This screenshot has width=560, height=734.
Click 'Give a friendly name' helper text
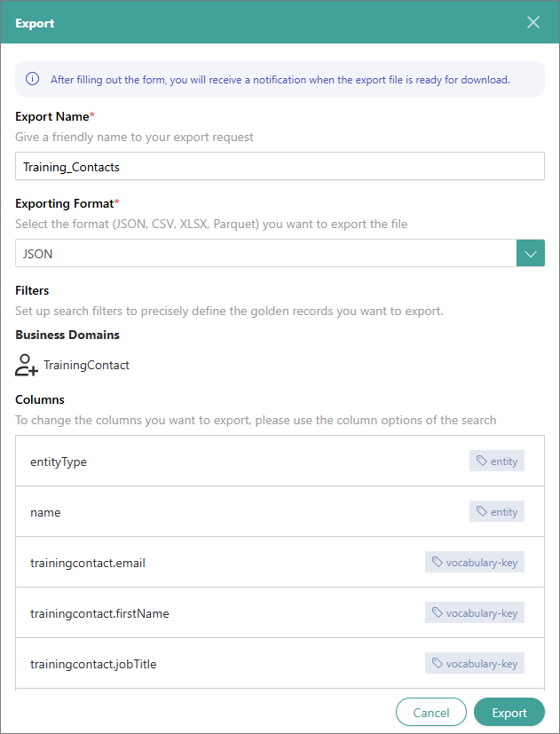[x=134, y=138]
